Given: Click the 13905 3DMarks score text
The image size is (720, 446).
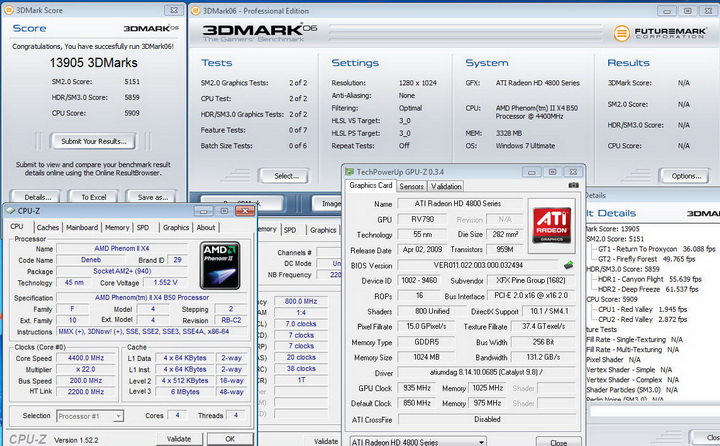Looking at the screenshot, I should click(x=94, y=63).
